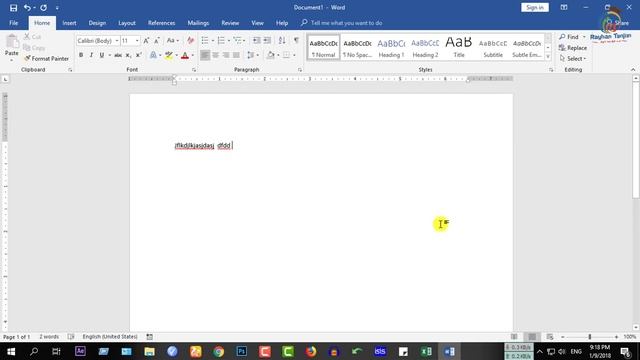Apply the No Spacing style
The image size is (640, 360).
point(357,47)
